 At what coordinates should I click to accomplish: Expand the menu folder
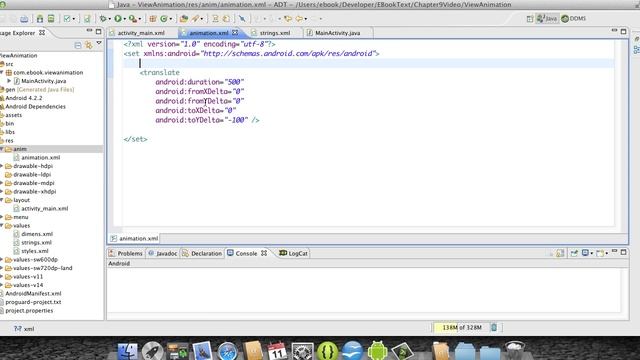pyautogui.click(x=2, y=217)
